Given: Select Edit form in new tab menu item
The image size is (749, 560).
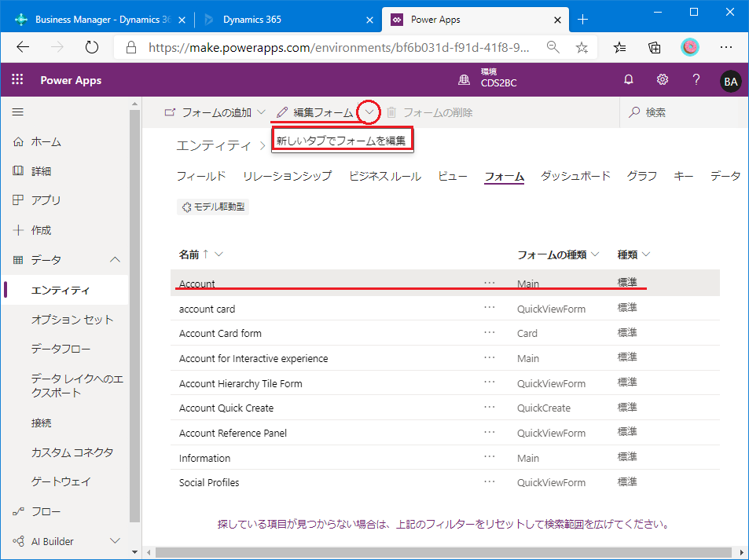Looking at the screenshot, I should [x=342, y=141].
